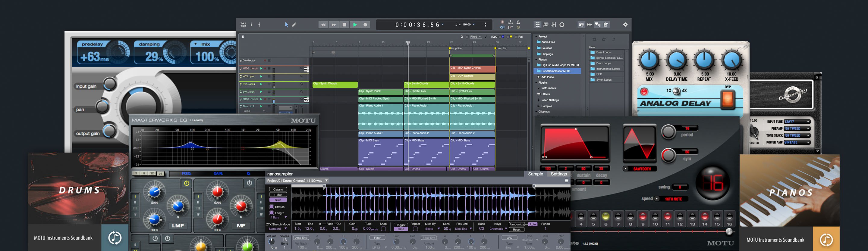Viewport: 868px width, 251px height.
Task: Select the Classic mode button
Action: (278, 189)
